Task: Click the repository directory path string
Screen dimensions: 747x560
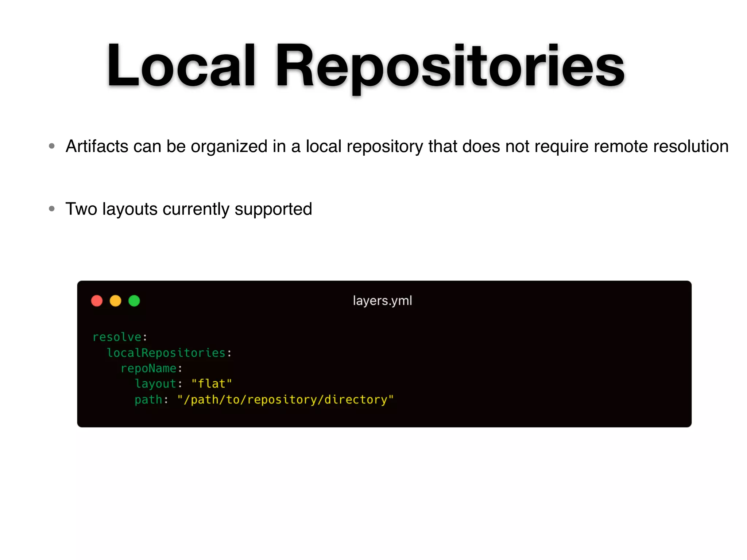Action: pyautogui.click(x=286, y=400)
